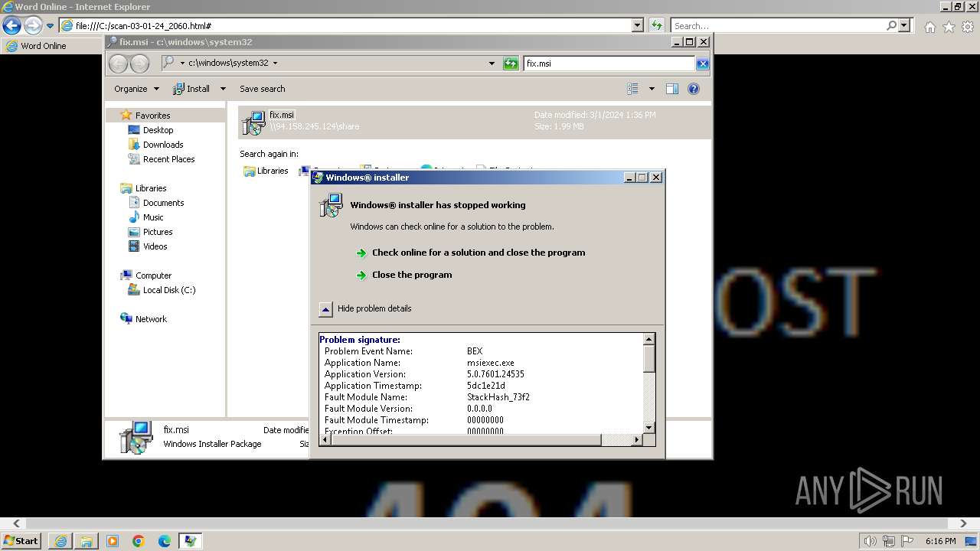Launch Edge from taskbar
Screen dimensions: 980x551
tap(165, 541)
